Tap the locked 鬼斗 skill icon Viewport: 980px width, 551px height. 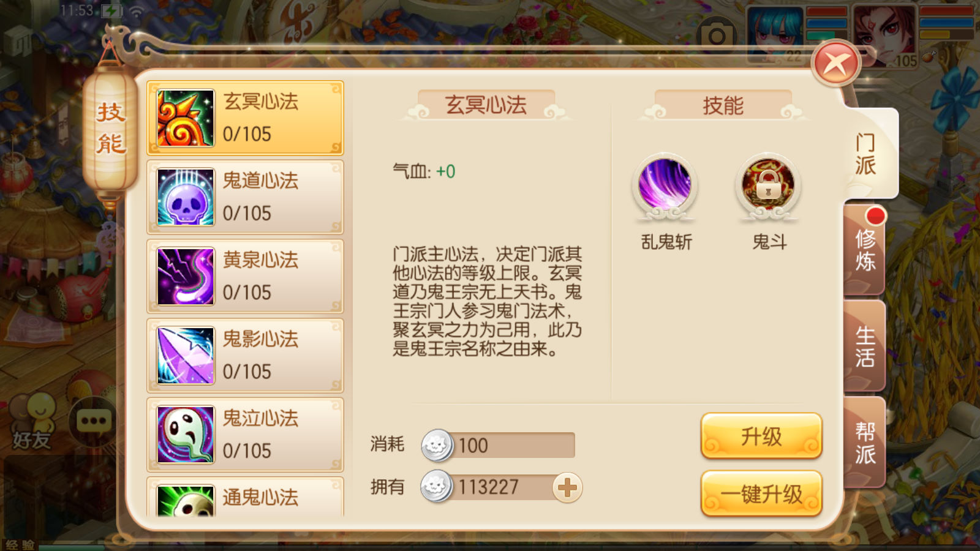point(768,184)
